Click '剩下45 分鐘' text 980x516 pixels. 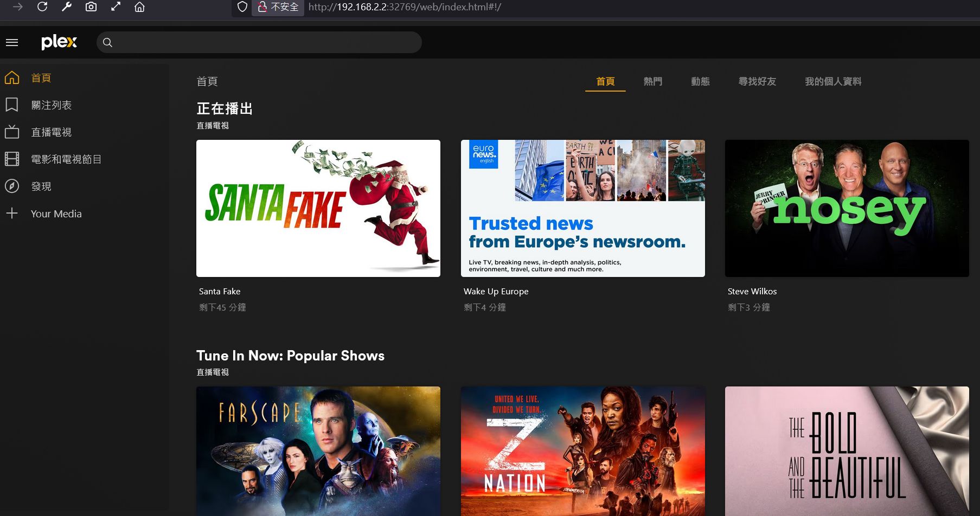[222, 307]
